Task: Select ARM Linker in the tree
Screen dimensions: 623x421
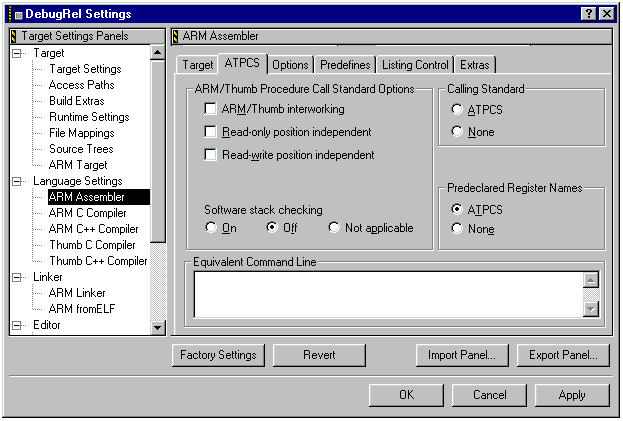Action: click(x=77, y=293)
